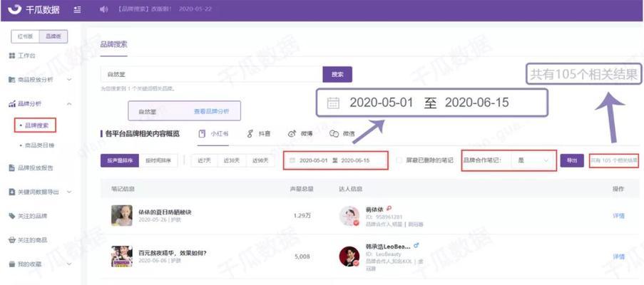Click the 抖音 platform icon
Viewport: 644px width, 285px height.
250,134
